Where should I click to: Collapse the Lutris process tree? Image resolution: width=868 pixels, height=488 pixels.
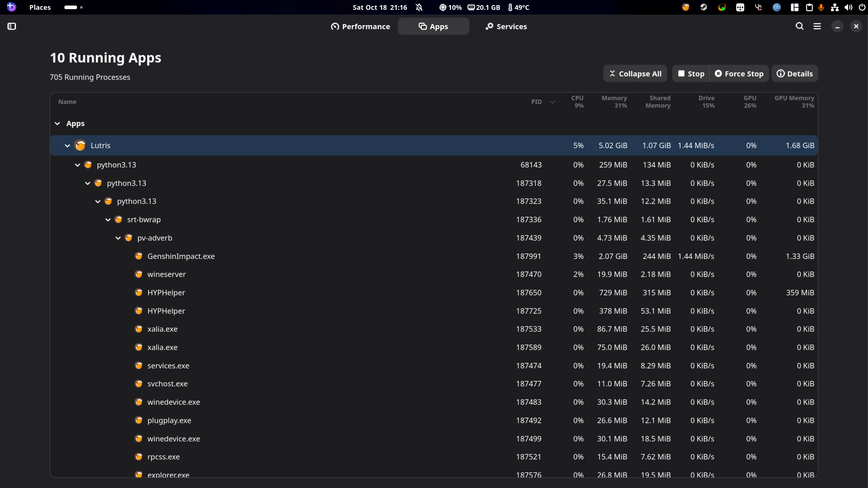pos(67,145)
